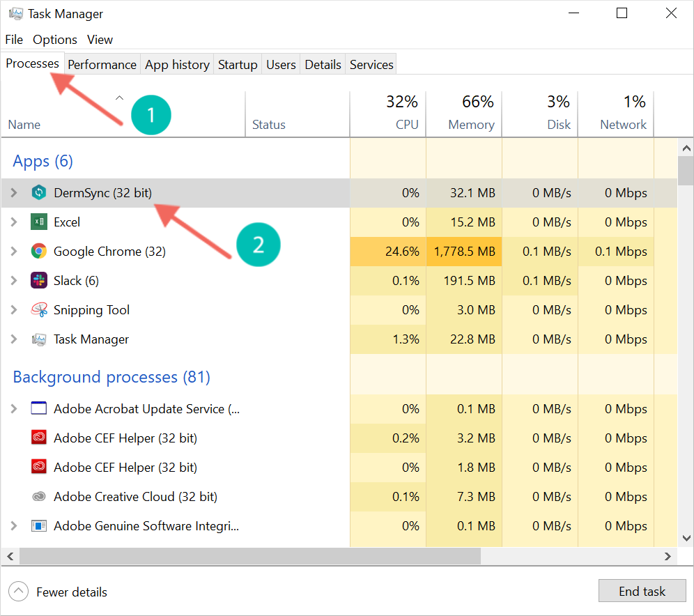Image resolution: width=694 pixels, height=616 pixels.
Task: Switch to the Services tab
Action: coord(371,65)
